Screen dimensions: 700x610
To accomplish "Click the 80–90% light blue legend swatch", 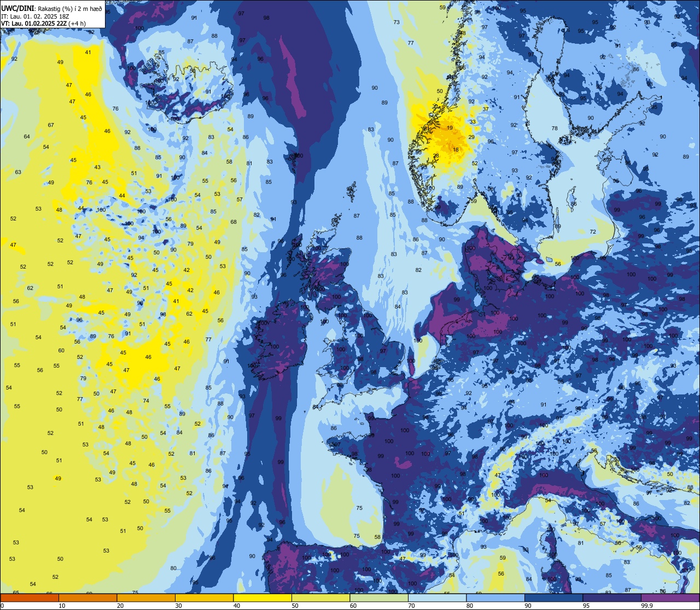I will [x=495, y=597].
